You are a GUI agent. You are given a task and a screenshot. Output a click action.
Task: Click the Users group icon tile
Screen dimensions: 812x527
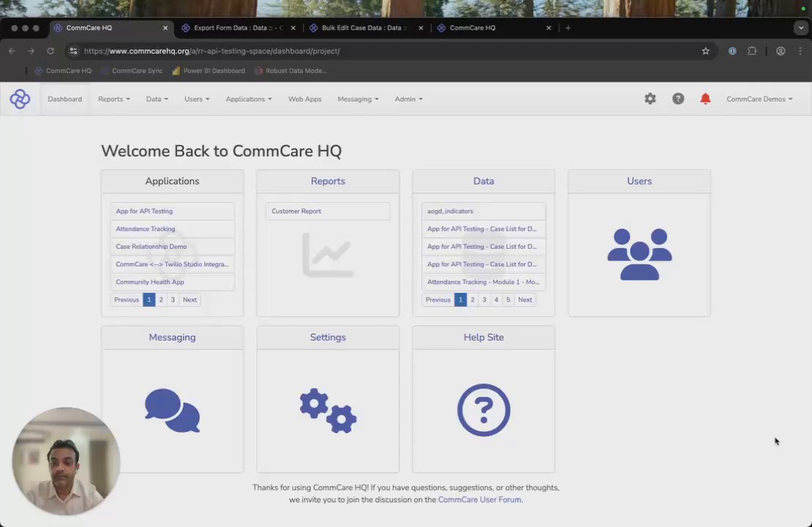click(639, 255)
